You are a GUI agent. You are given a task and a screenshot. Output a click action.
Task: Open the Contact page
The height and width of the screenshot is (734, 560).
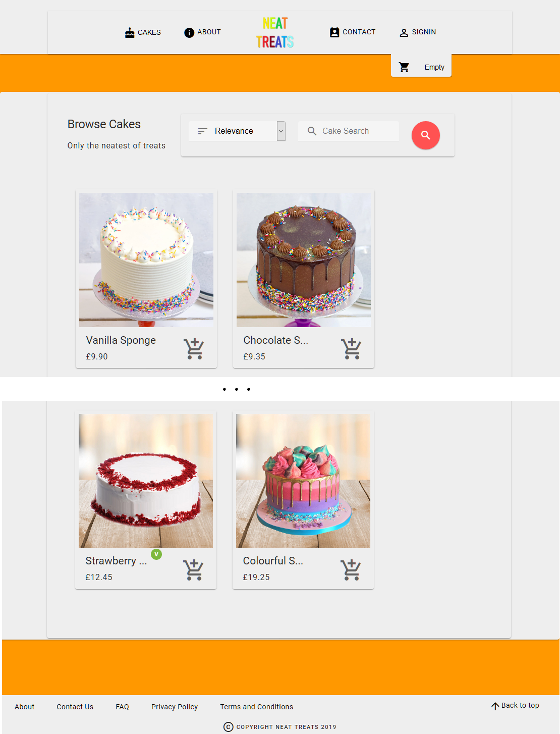point(353,32)
